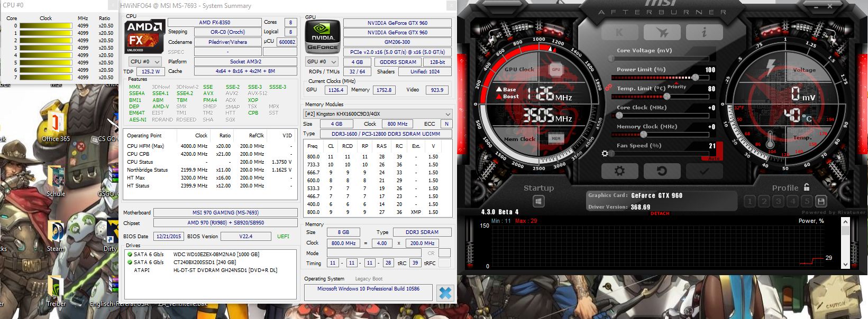Image resolution: width=868 pixels, height=319 pixels.
Task: Click the CPU HFM (Max) operating point row
Action: click(x=209, y=146)
